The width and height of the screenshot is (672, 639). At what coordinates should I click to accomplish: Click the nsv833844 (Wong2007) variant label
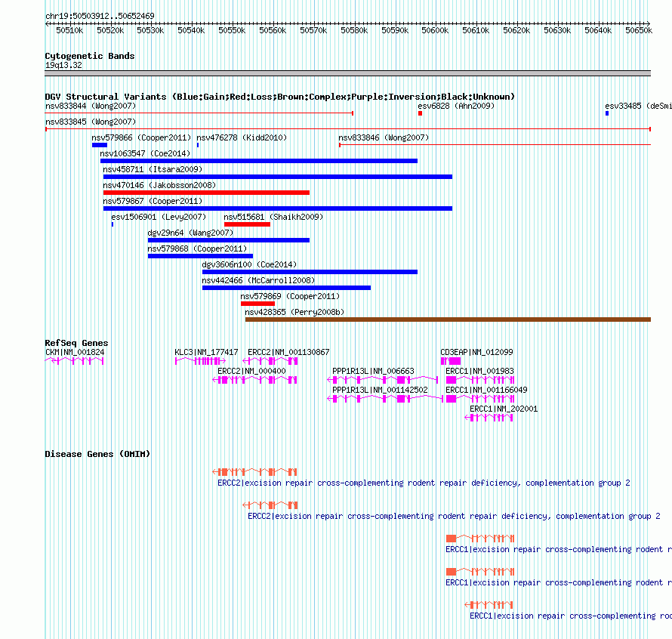click(91, 106)
